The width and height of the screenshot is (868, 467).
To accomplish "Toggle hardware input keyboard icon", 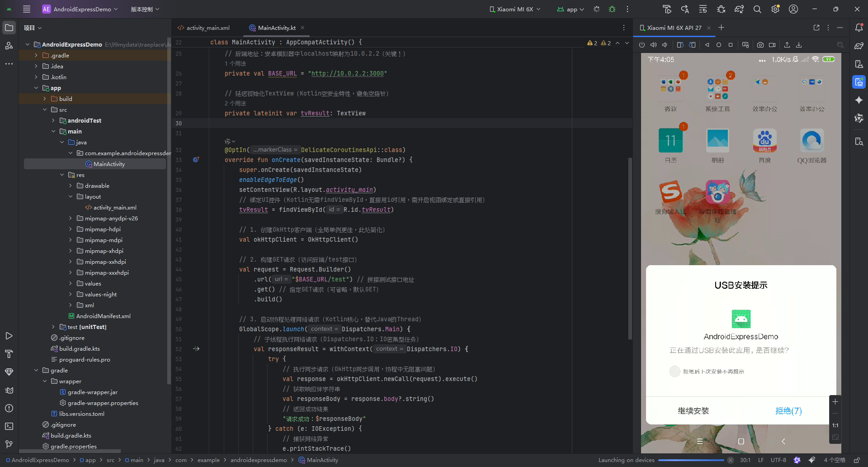I will tap(745, 45).
